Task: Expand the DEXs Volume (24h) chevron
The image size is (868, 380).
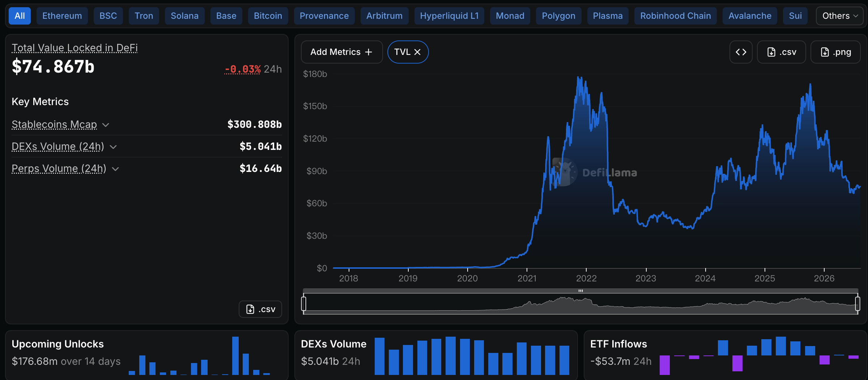Action: 113,147
